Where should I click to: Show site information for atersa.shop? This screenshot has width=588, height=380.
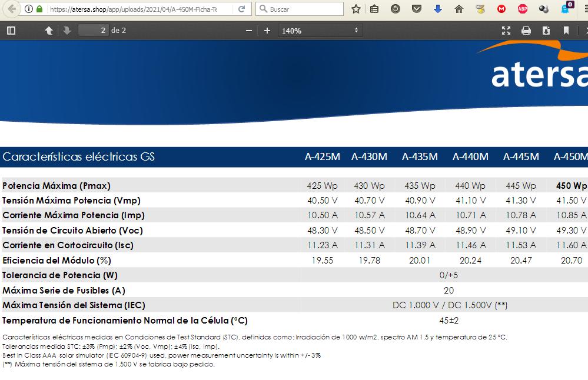(x=28, y=9)
